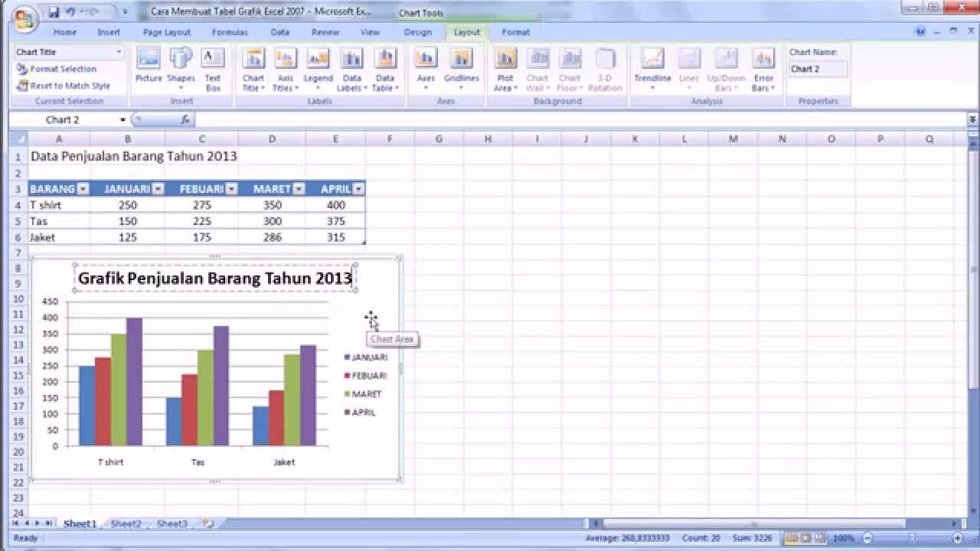This screenshot has height=551, width=980.
Task: Switch to the Data tab
Action: coord(280,32)
